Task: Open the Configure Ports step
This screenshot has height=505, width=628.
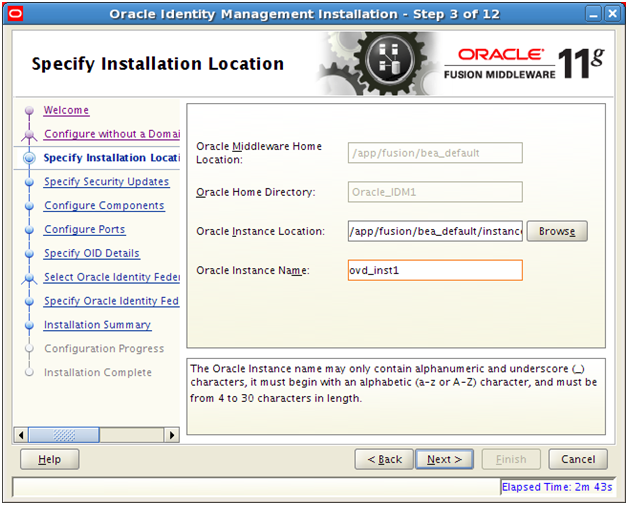Action: point(85,229)
